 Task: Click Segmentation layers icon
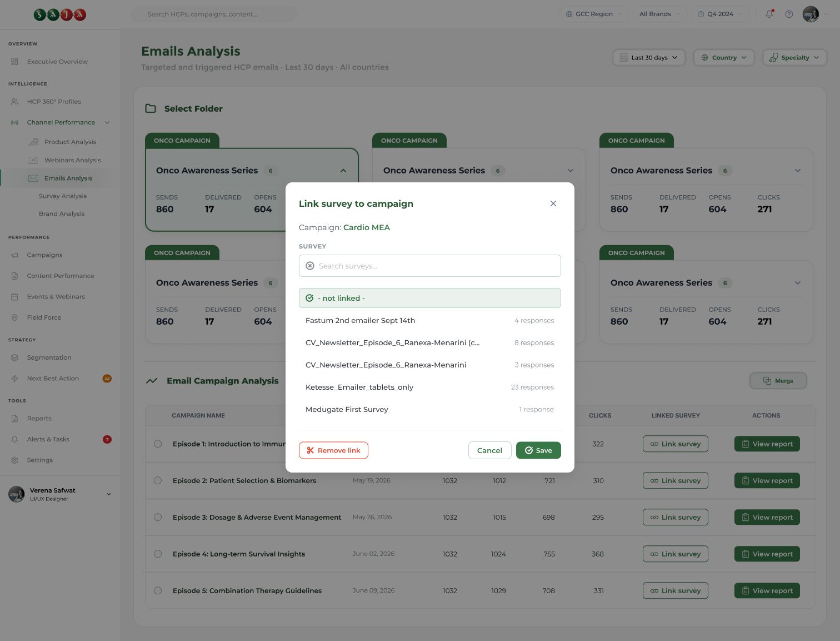click(15, 357)
